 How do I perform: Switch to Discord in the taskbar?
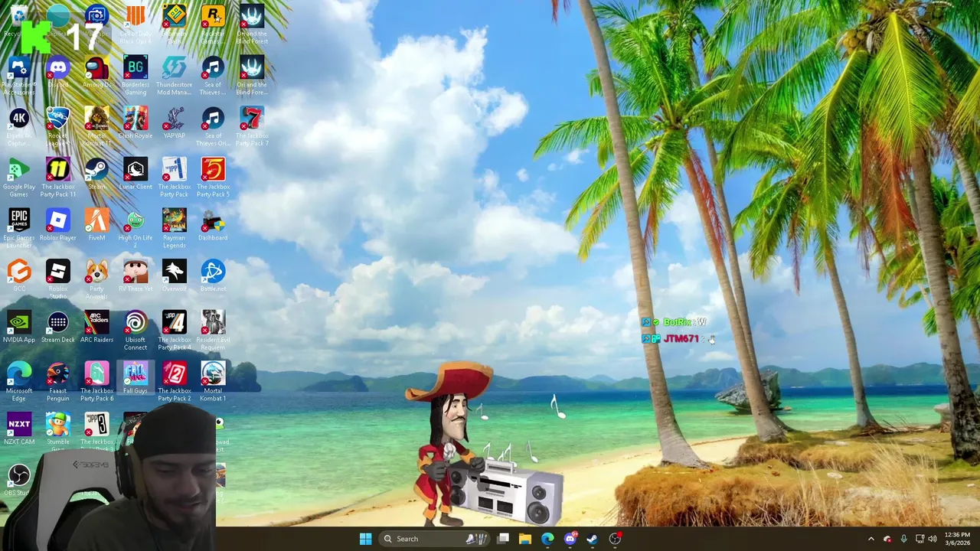[570, 539]
